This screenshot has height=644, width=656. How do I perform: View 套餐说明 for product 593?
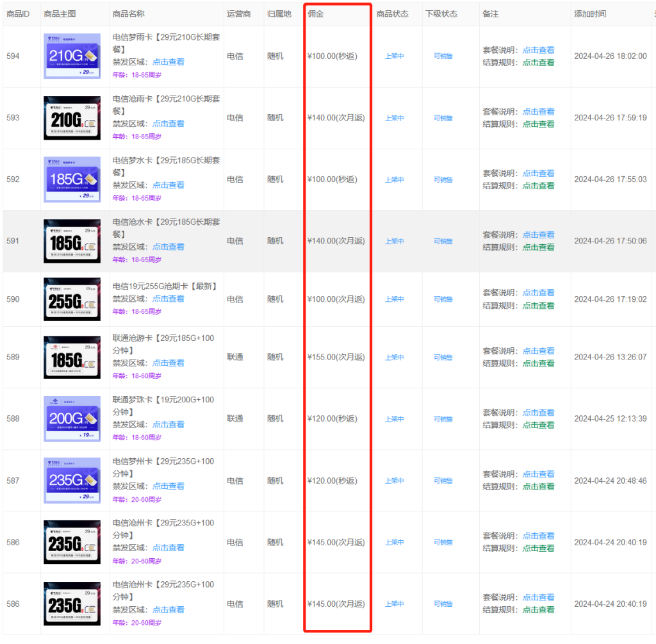click(x=538, y=111)
